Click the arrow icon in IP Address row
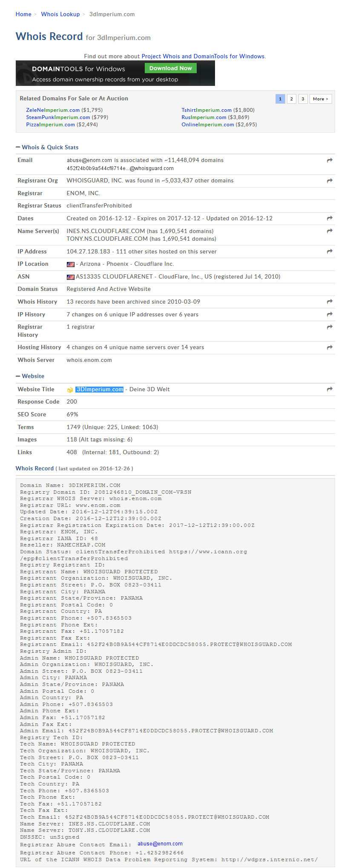Viewport: 347px width, 868px height. point(330,251)
